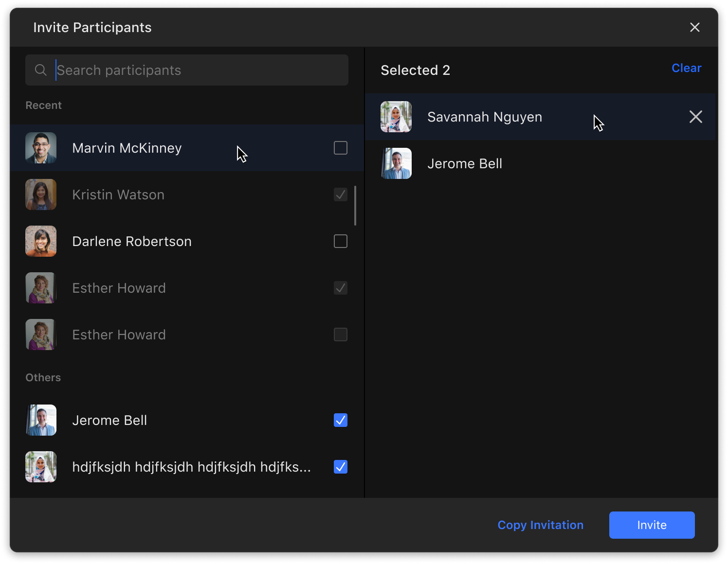Click Darlene Robertson's avatar photo
The width and height of the screenshot is (728, 564).
click(x=41, y=241)
